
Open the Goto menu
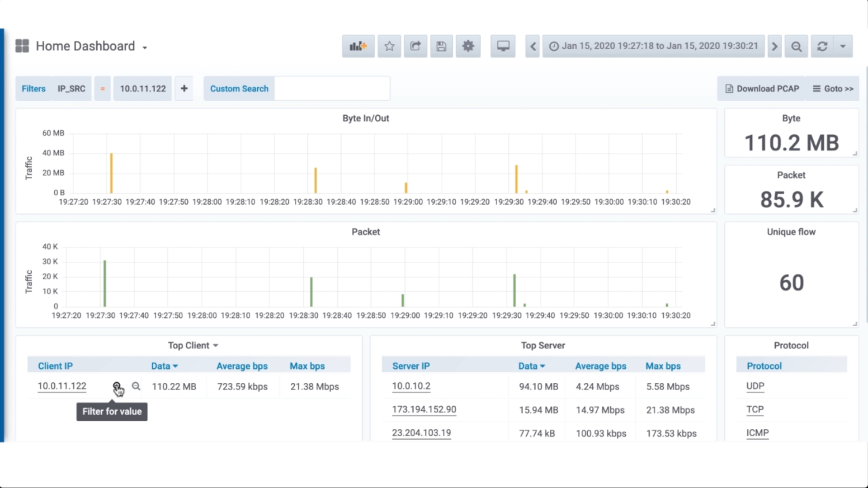point(833,89)
